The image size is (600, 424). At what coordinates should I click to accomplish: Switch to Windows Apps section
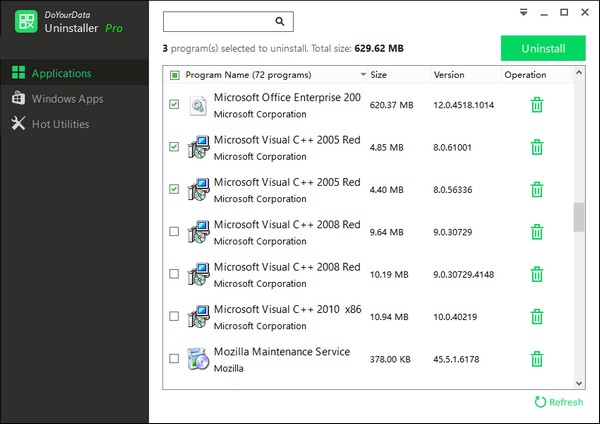click(75, 99)
